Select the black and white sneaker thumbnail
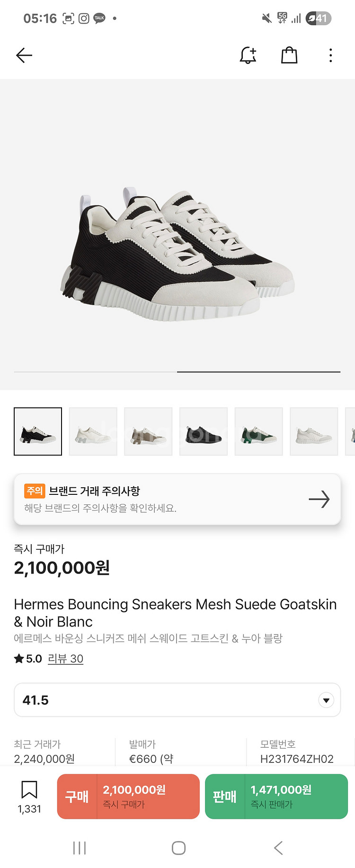The width and height of the screenshot is (355, 868). (38, 431)
